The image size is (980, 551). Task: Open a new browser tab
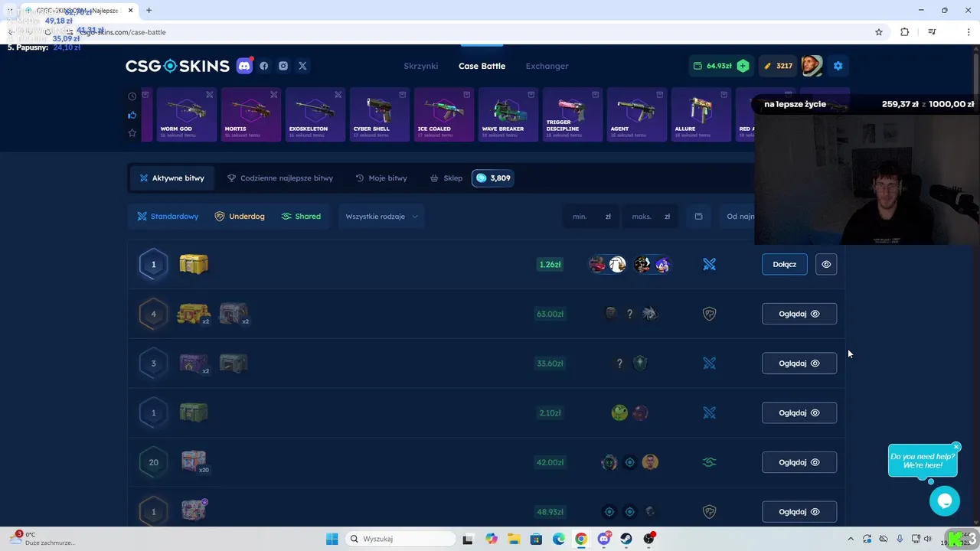(149, 10)
